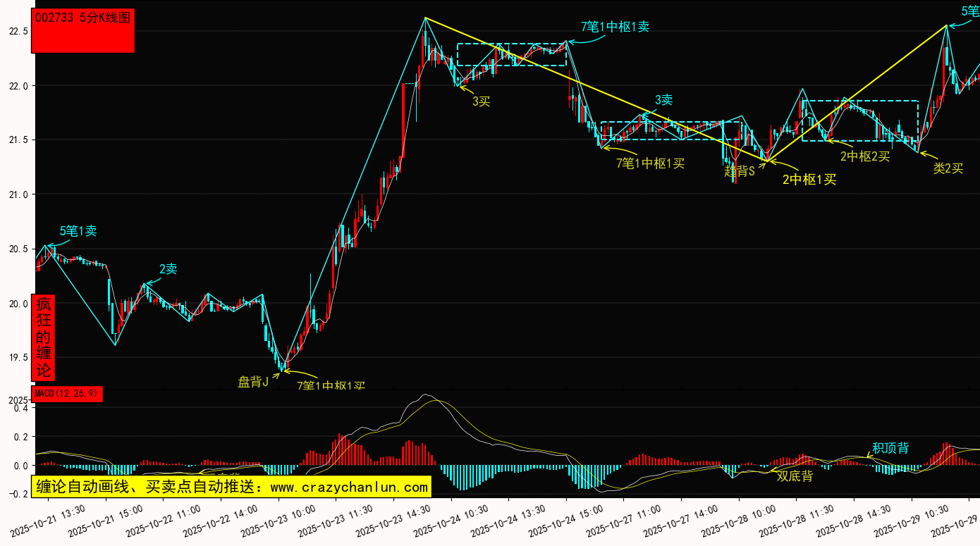Click the 7笔1中枢1卖 sell annotation
The width and height of the screenshot is (980, 546).
(x=615, y=27)
